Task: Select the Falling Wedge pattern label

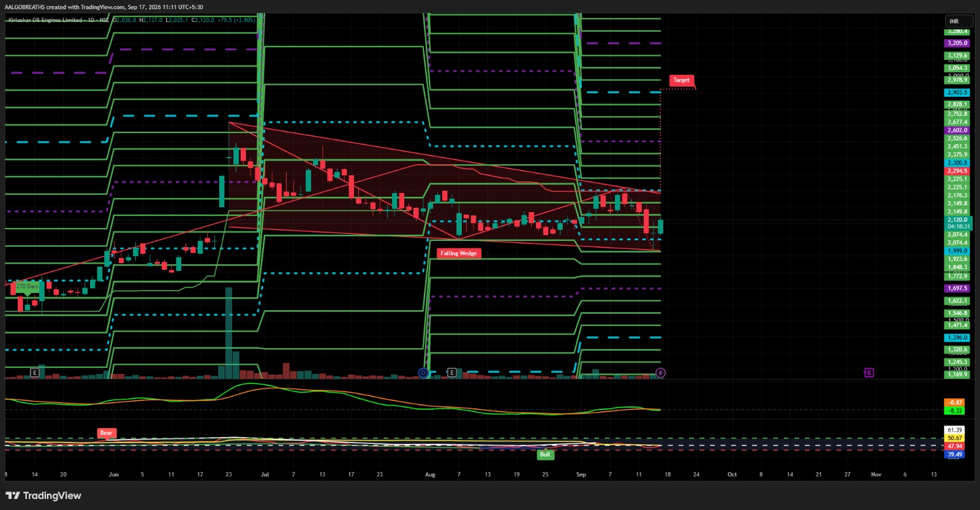Action: point(459,253)
